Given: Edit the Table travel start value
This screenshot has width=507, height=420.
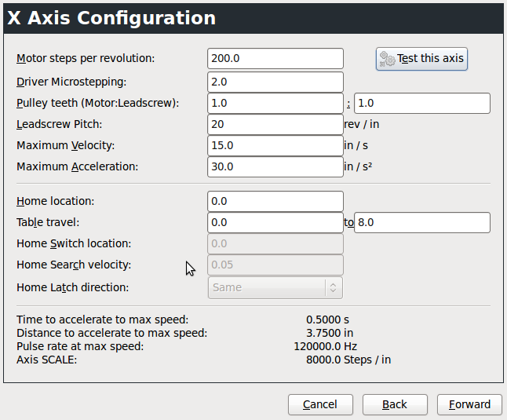Looking at the screenshot, I should coord(275,222).
